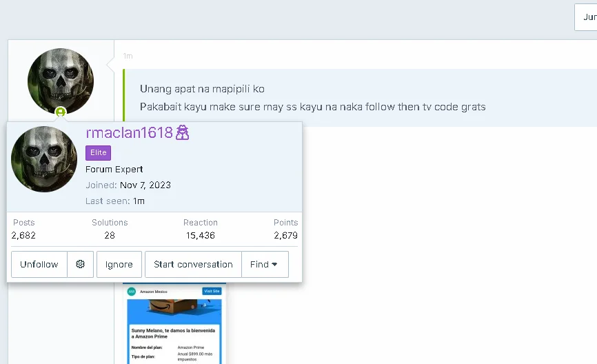Click the staff icon beside username
This screenshot has height=364, width=597.
point(183,132)
